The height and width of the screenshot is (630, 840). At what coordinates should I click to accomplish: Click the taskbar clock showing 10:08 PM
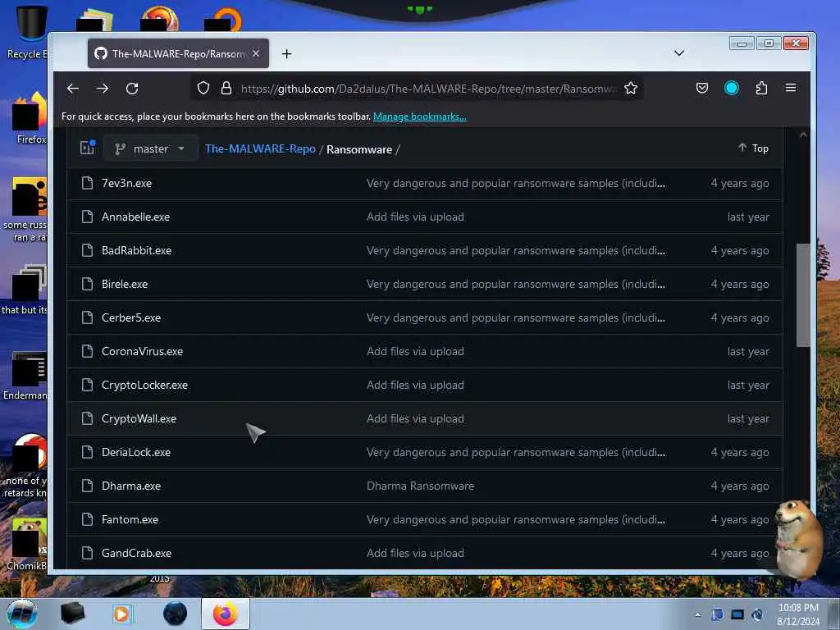(x=798, y=614)
